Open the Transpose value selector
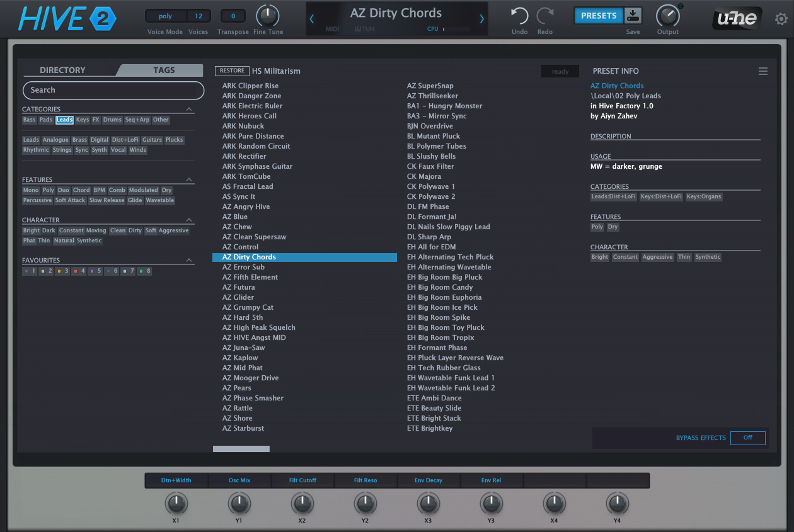794x532 pixels. pyautogui.click(x=233, y=16)
